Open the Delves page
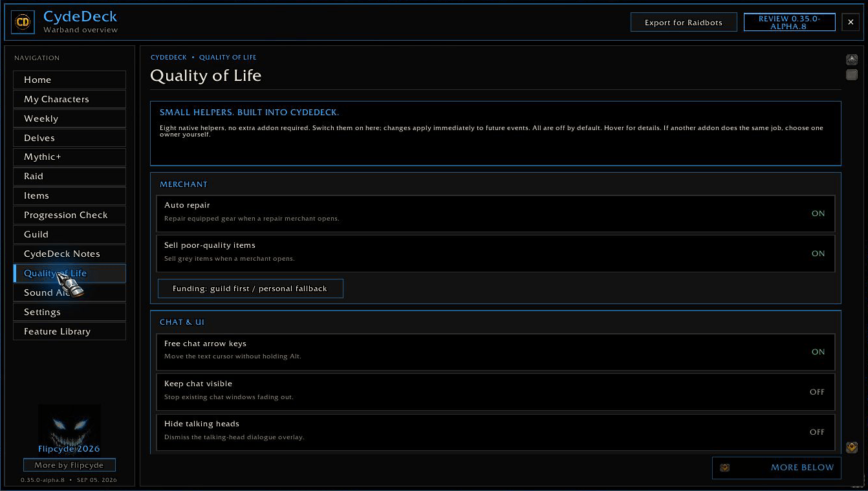 pos(69,138)
